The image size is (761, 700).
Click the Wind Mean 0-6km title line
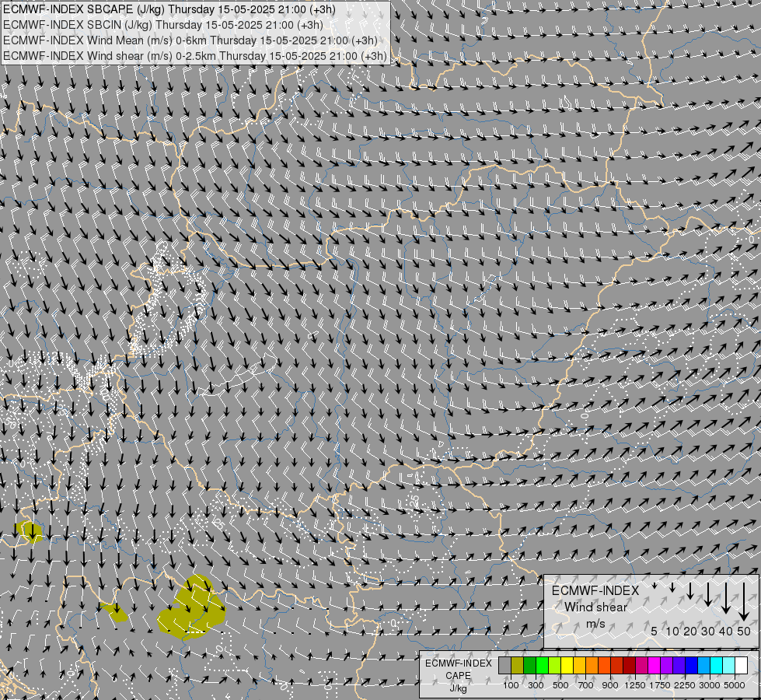click(x=190, y=40)
